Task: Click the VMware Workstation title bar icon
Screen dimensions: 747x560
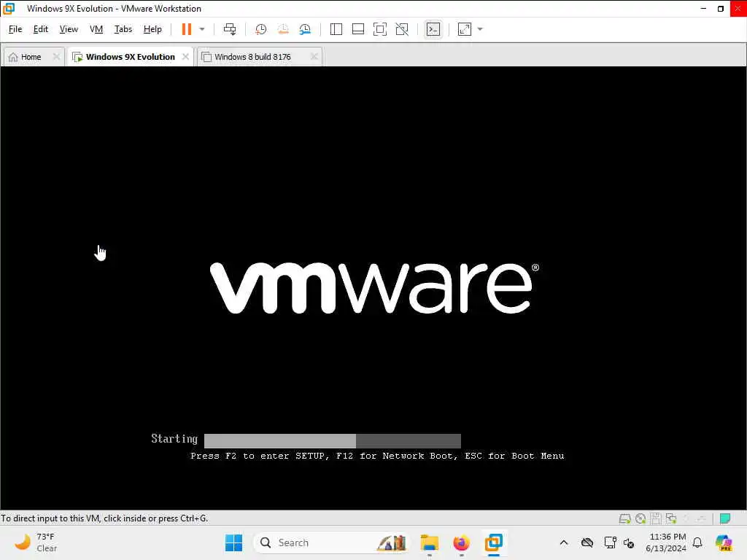Action: 9,8
